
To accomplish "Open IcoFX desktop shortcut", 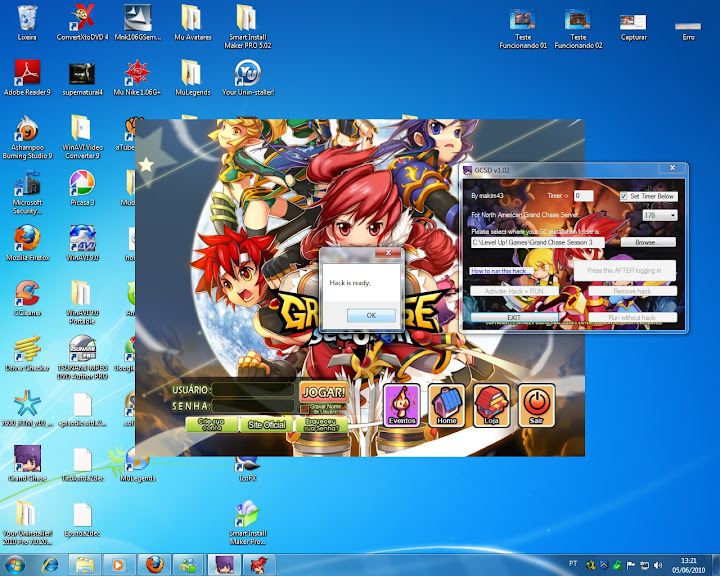I will pyautogui.click(x=248, y=469).
